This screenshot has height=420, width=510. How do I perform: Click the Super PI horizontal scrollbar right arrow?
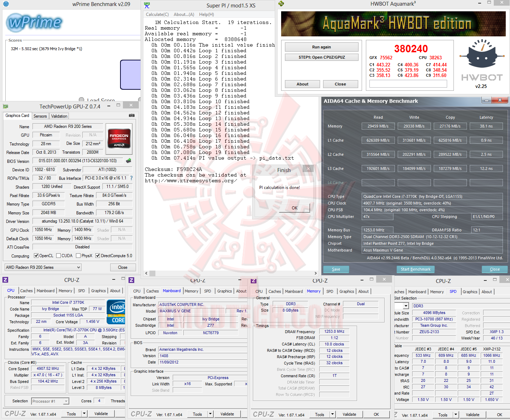pyautogui.click(x=315, y=273)
